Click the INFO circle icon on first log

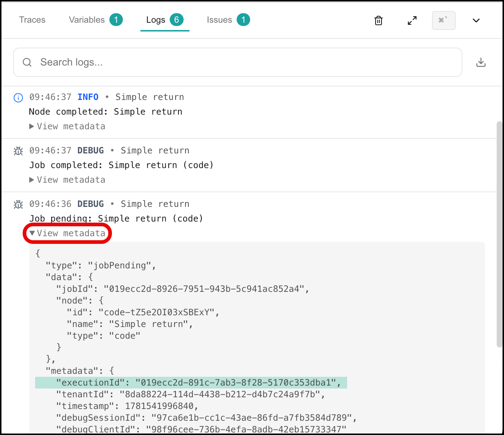point(18,97)
